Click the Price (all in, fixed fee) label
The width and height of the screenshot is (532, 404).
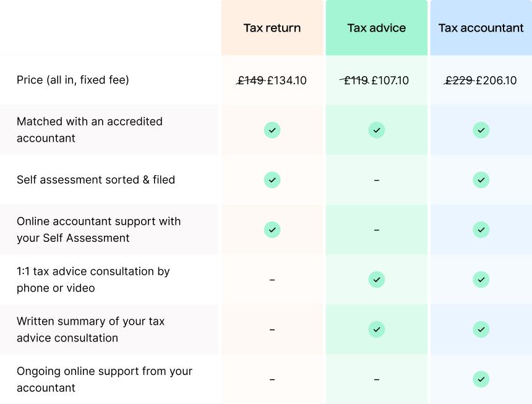(x=73, y=80)
